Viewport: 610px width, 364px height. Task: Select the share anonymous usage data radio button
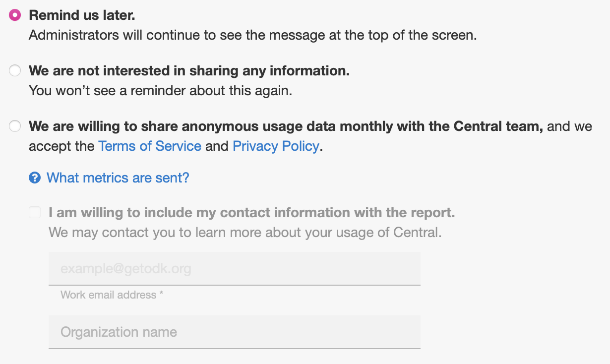(15, 126)
